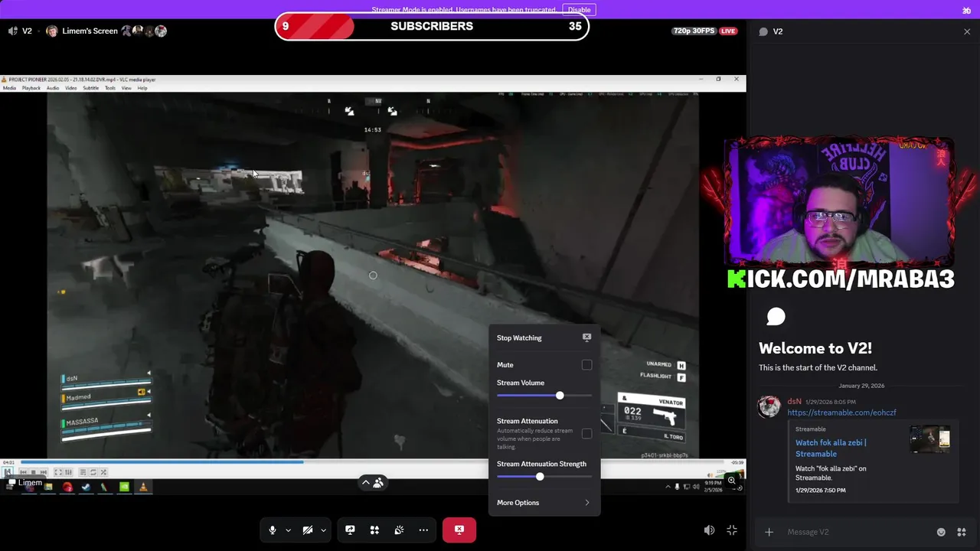Click the Stop Watching stream icon
The width and height of the screenshot is (980, 551).
point(586,337)
